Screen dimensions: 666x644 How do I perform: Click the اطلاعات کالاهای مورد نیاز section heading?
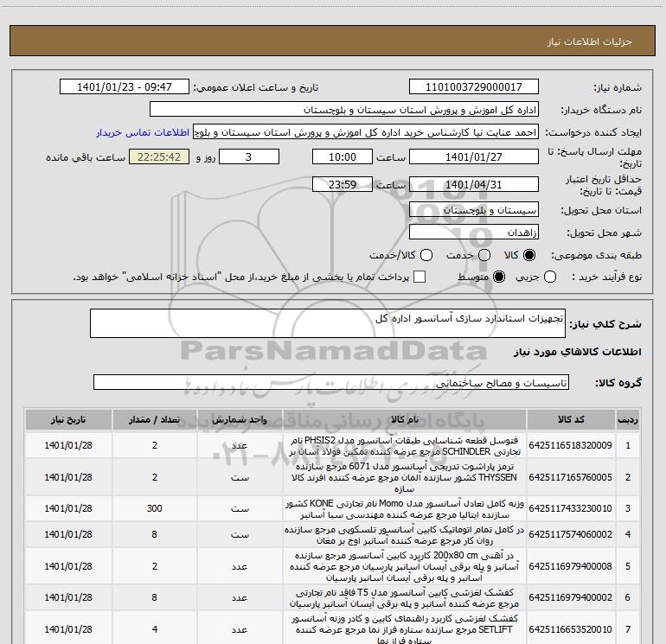click(577, 352)
